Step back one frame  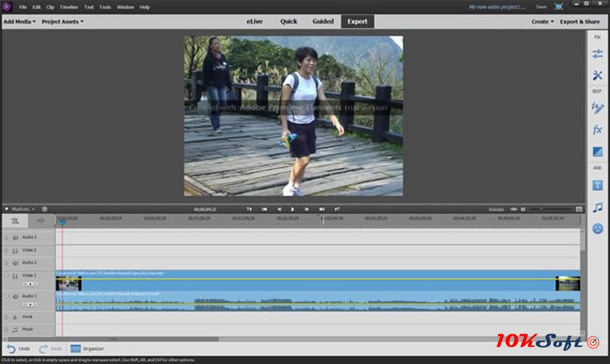pos(279,209)
